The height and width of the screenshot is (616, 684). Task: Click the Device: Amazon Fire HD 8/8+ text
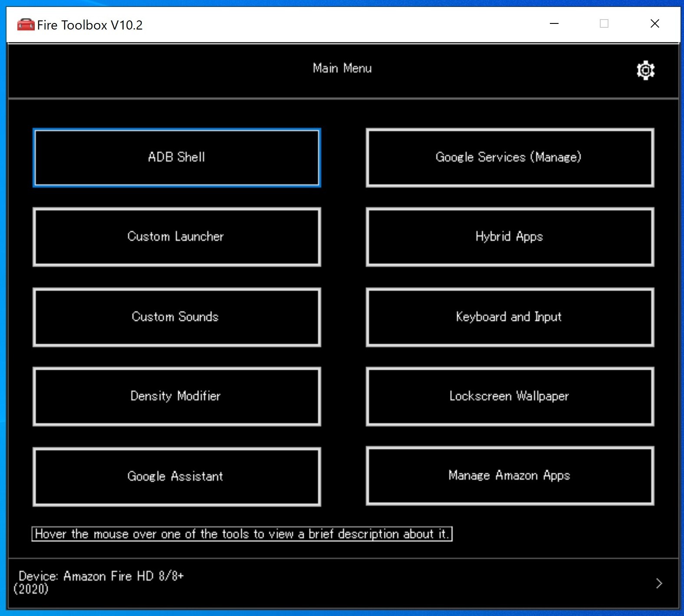(99, 582)
